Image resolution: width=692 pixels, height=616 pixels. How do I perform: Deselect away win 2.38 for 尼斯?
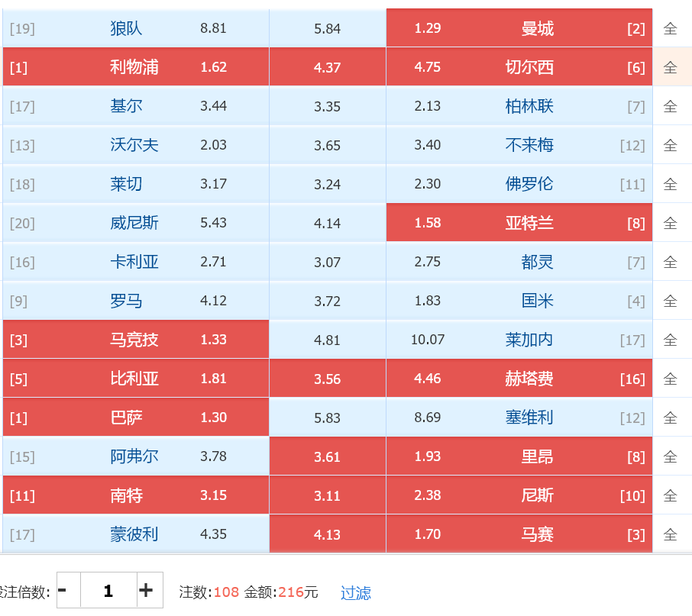tap(519, 495)
